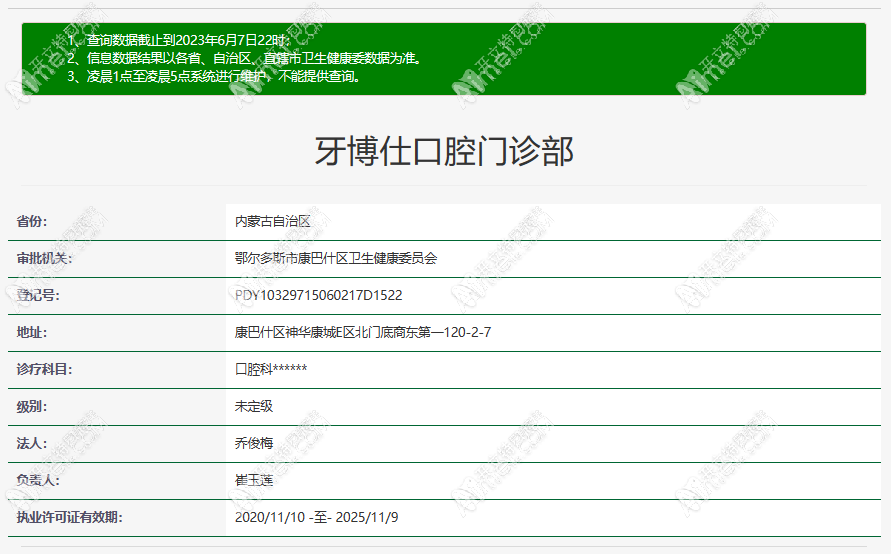Click the title 牙博仕口腔门诊部
The image size is (891, 554).
(x=444, y=151)
